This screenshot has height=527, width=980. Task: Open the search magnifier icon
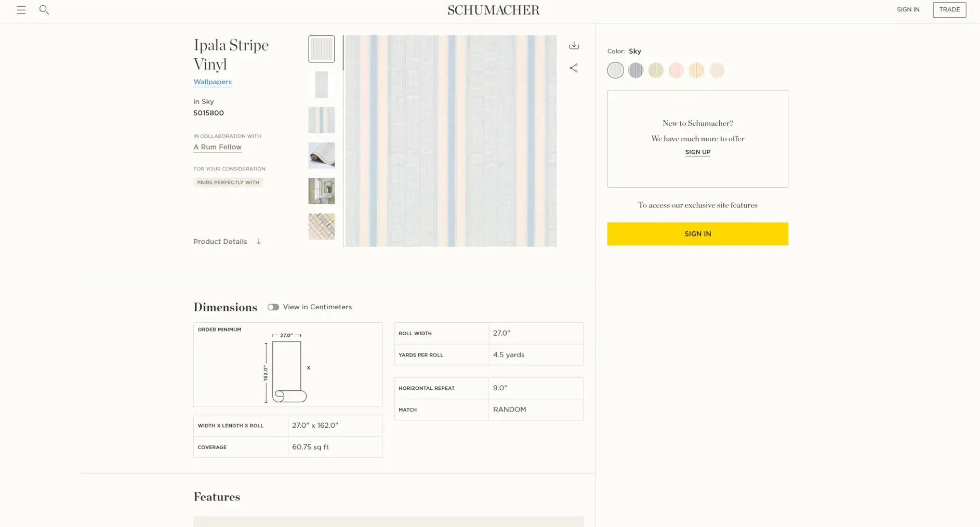point(44,10)
